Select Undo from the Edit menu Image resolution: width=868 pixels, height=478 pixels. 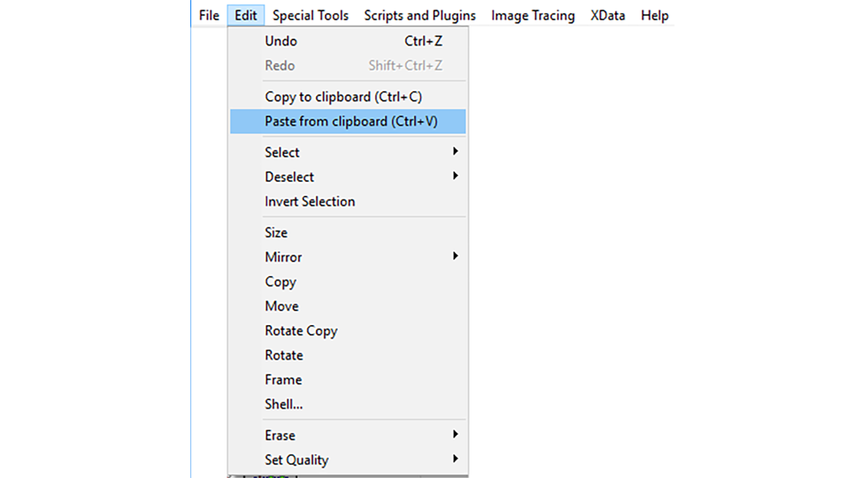point(280,41)
